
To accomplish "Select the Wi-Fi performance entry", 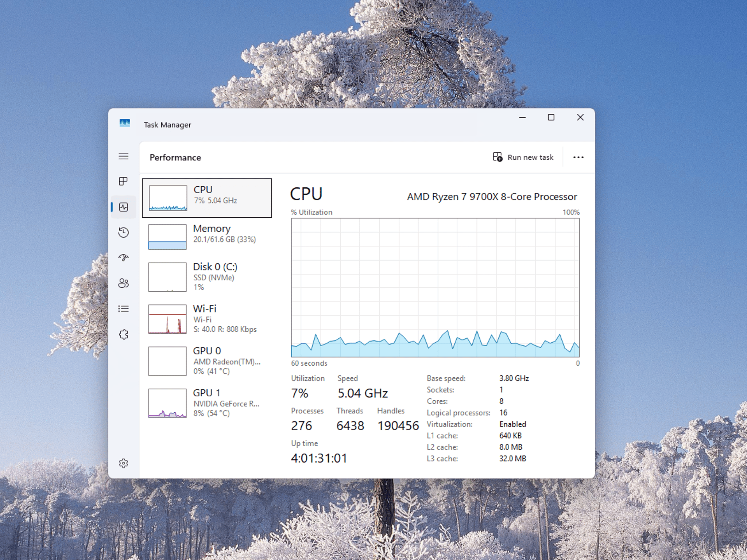I will tap(207, 319).
